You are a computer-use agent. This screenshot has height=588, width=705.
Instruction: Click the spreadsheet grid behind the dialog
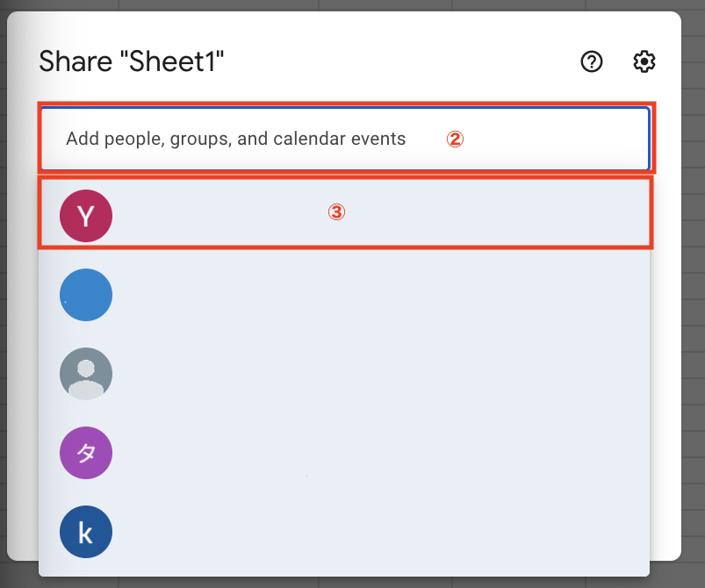(x=693, y=351)
